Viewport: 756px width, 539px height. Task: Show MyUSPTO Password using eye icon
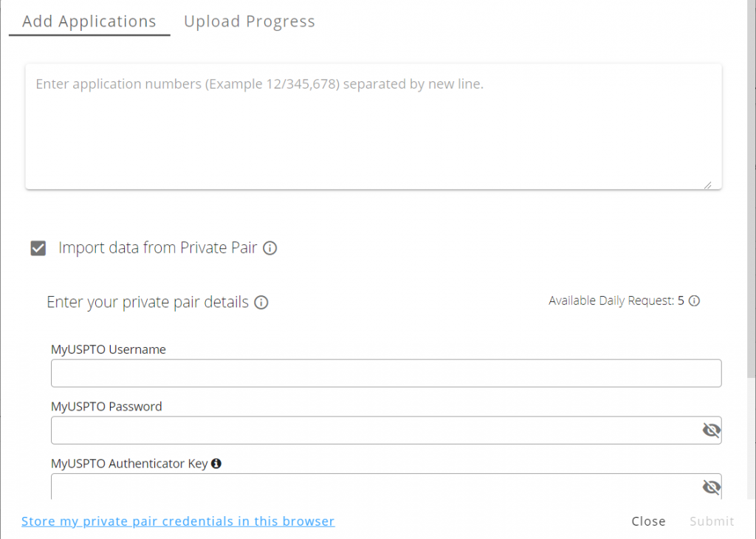711,430
